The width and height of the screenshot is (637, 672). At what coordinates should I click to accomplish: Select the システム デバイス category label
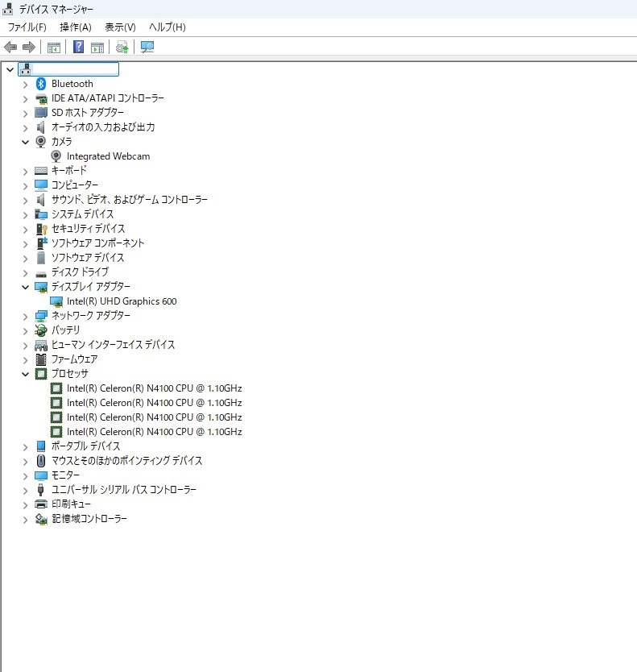click(x=83, y=214)
